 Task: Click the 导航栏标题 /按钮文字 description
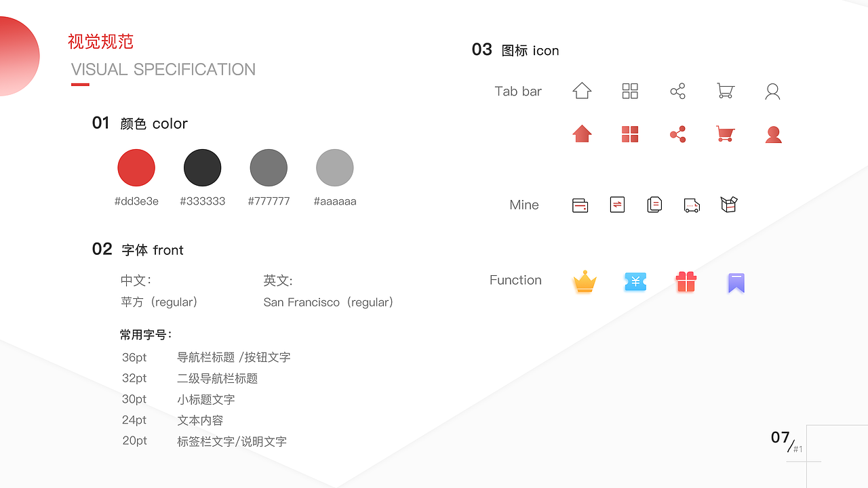(234, 357)
